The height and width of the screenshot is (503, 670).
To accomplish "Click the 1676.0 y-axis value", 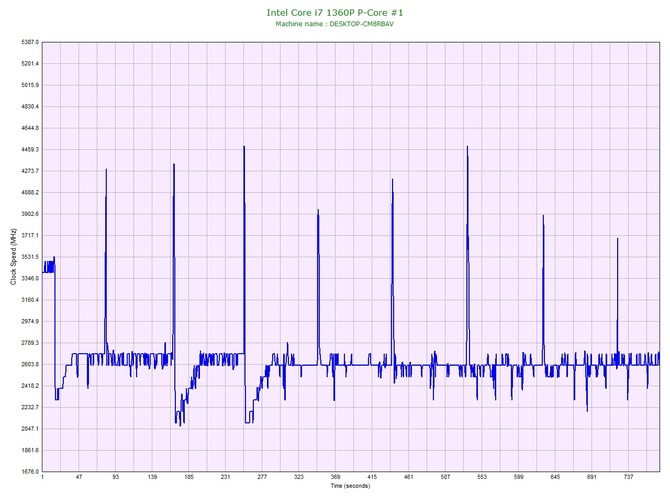I will click(30, 472).
